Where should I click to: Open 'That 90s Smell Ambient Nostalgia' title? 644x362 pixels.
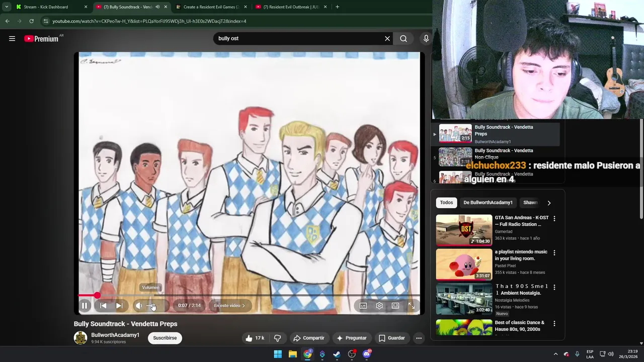521,290
